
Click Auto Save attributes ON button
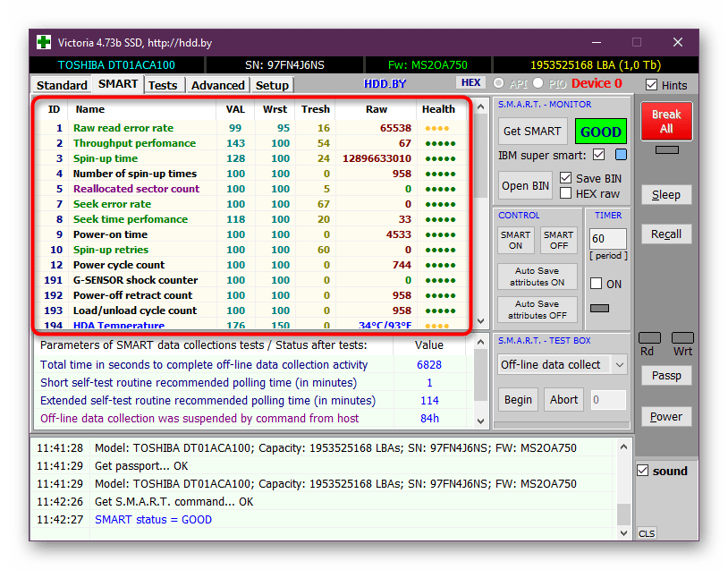point(538,276)
